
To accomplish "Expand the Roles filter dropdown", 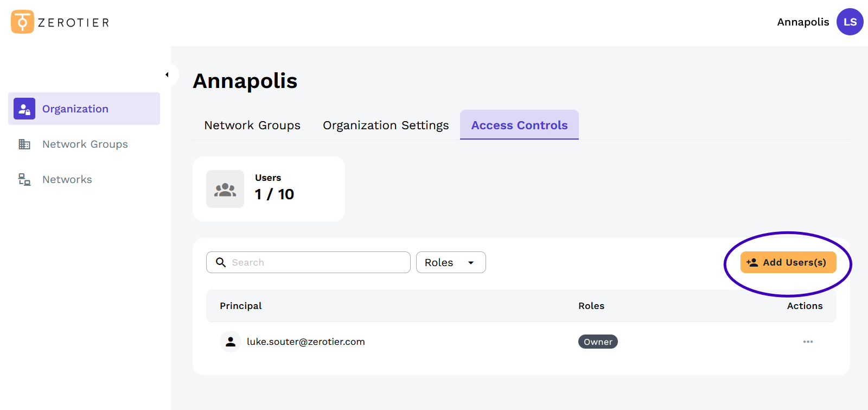I will pyautogui.click(x=450, y=262).
